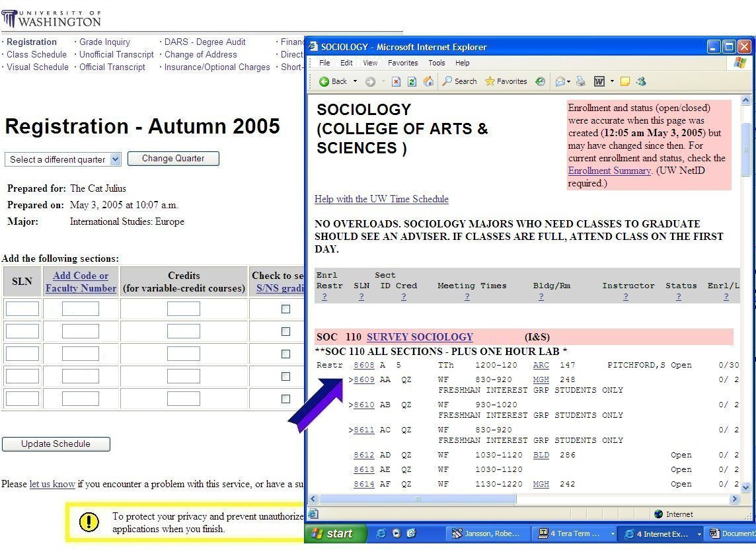Open the View menu
756x550 pixels.
(370, 63)
